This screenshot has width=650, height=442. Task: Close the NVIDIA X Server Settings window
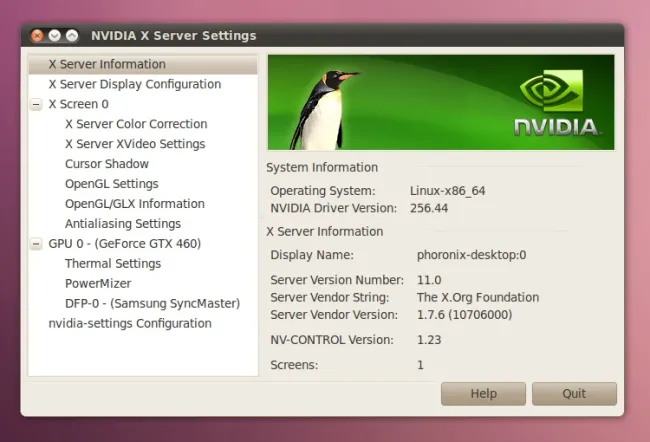pos(37,35)
